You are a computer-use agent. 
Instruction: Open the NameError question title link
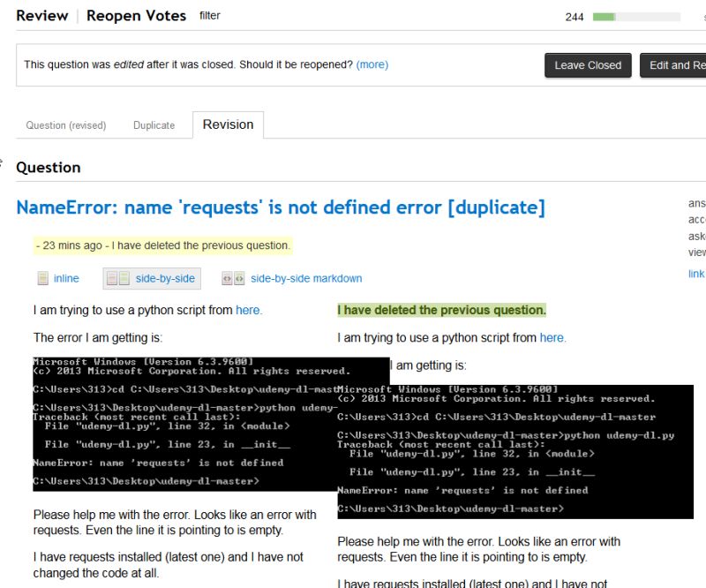(x=281, y=207)
